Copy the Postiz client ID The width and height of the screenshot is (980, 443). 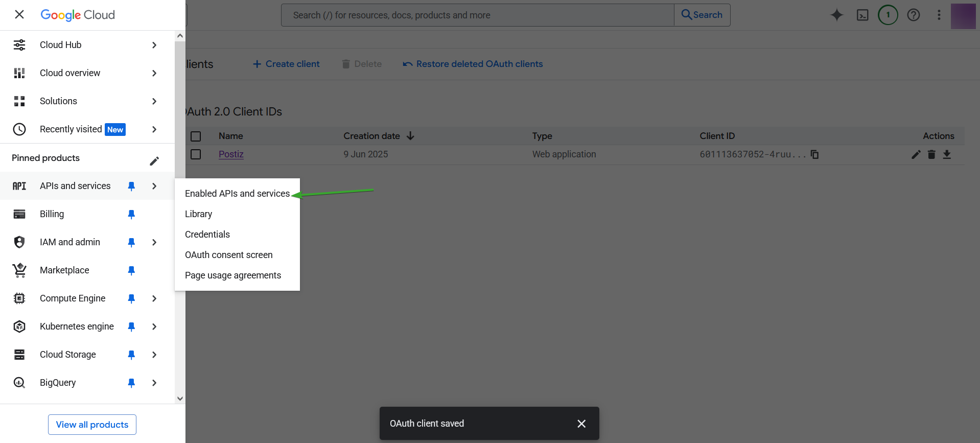815,154
